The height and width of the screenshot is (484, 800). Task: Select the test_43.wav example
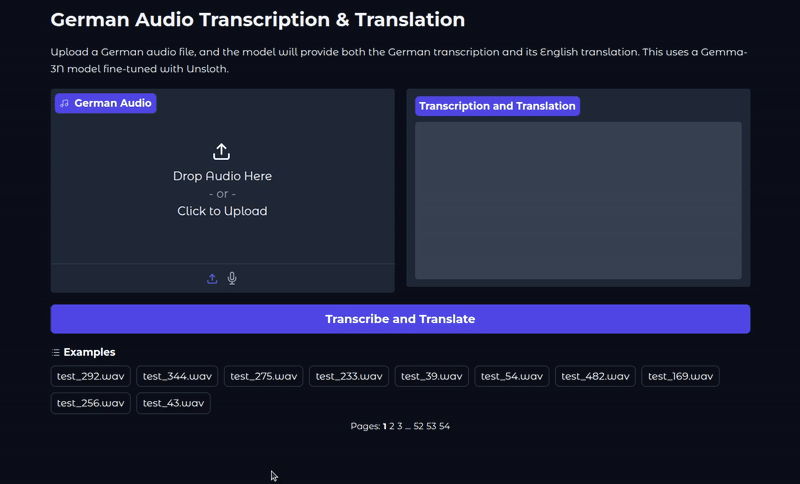173,403
